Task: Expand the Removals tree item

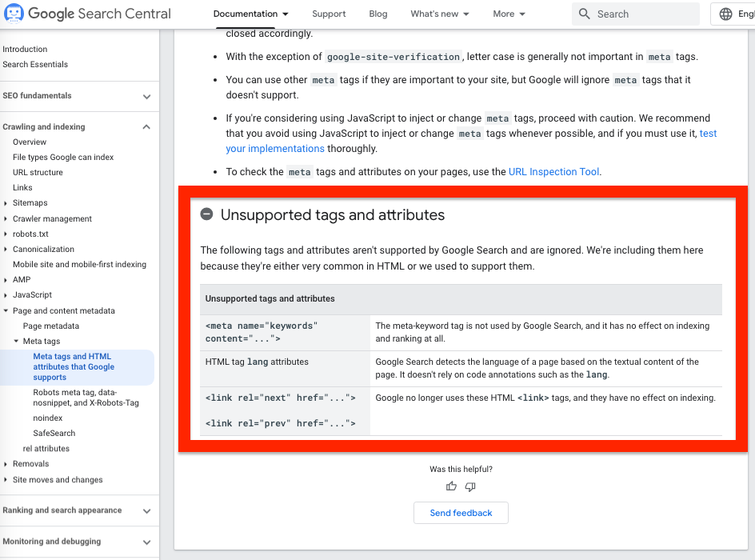Action: tap(6, 464)
